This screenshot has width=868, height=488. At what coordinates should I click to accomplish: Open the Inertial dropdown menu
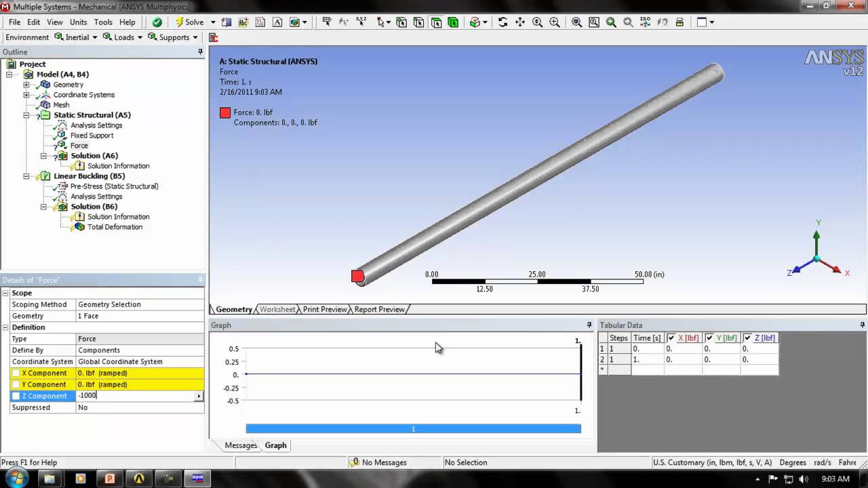76,37
